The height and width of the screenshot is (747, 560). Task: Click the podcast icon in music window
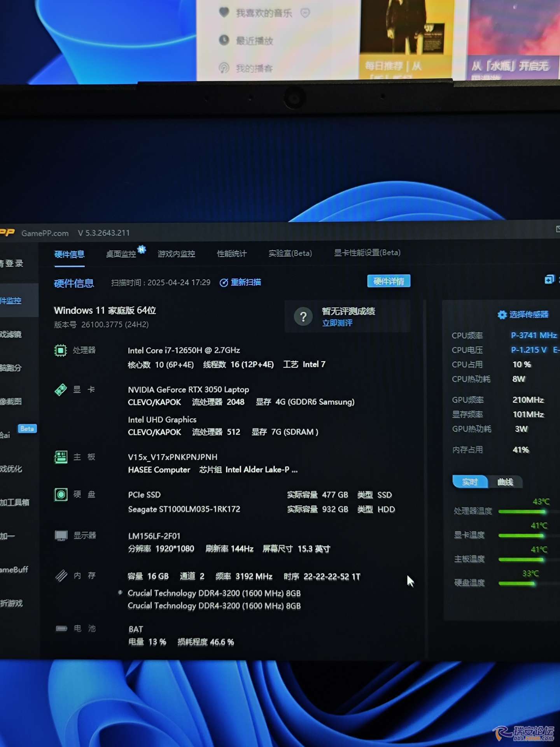coord(224,68)
